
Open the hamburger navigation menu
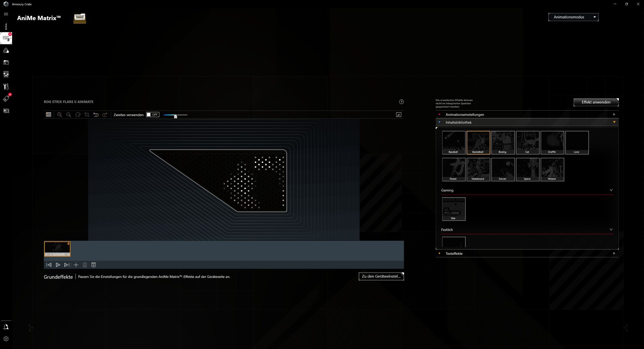coord(6,14)
